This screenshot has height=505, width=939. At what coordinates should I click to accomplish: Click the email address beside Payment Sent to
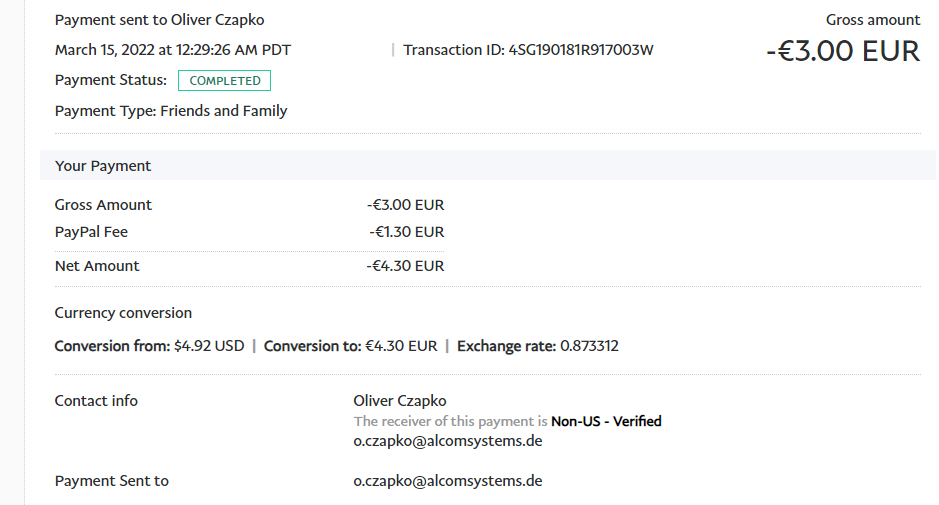click(447, 481)
